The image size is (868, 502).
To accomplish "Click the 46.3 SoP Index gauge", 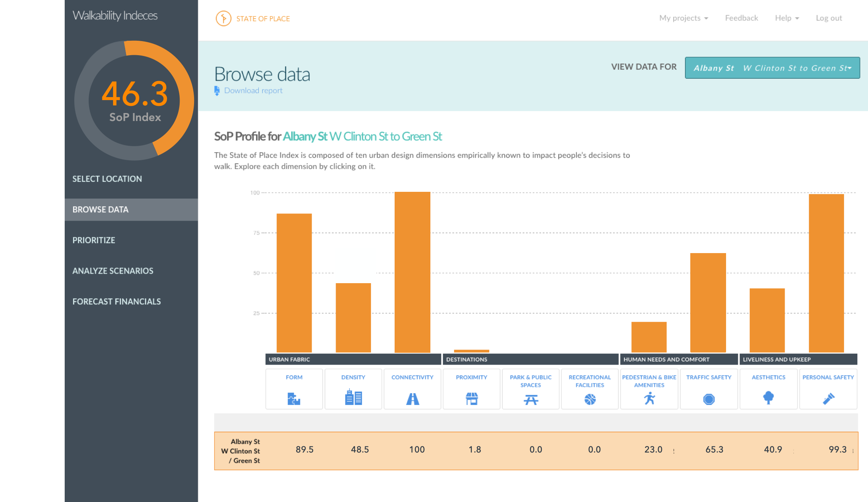I will [134, 100].
